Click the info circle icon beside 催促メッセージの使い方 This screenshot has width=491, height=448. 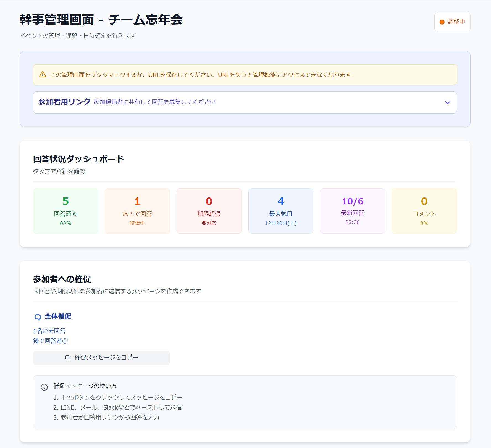point(44,387)
